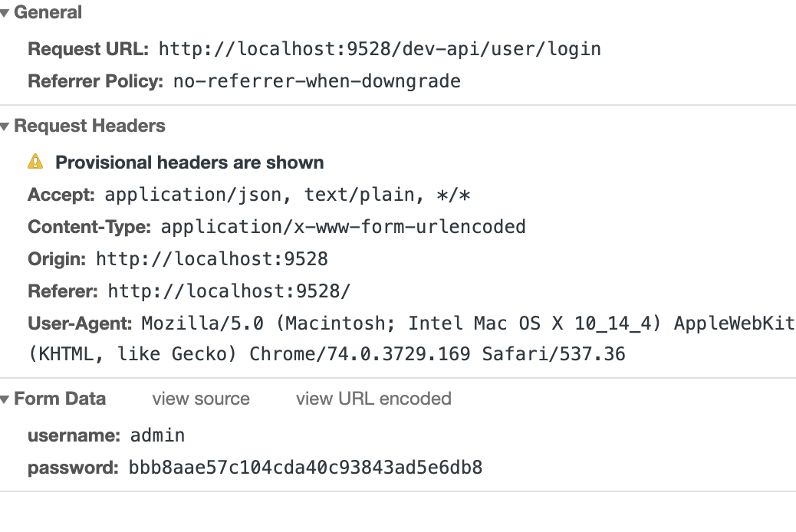Collapse the Form Data section

click(6, 399)
